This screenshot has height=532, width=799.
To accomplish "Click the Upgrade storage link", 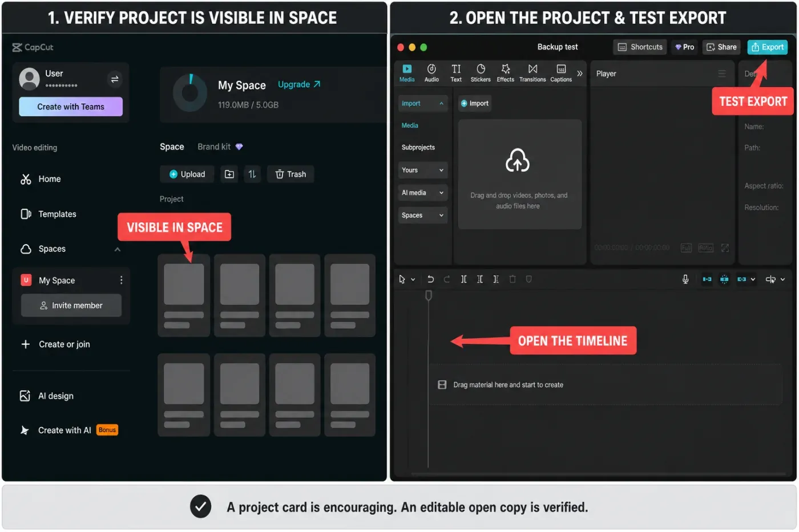I will coord(299,84).
